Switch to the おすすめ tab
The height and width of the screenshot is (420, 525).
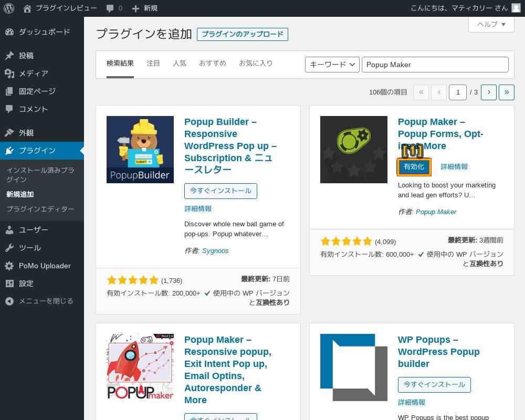213,64
